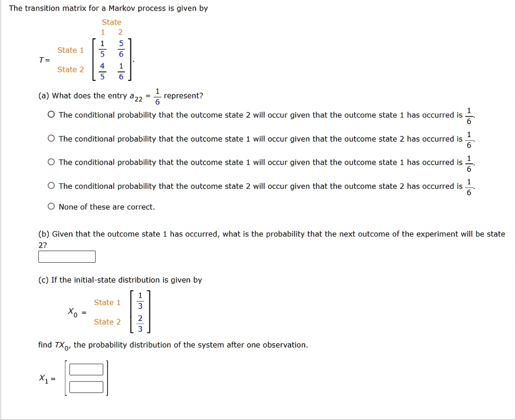Select 'None of these are correct' option

51,206
